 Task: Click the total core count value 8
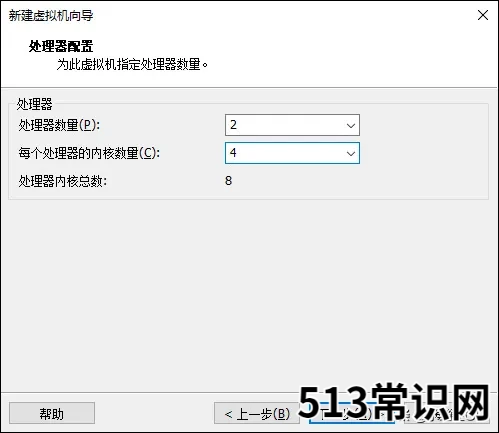(228, 181)
